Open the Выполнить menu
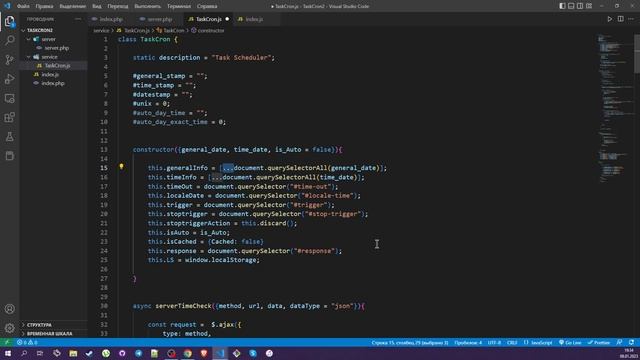Image resolution: width=640 pixels, height=360 pixels. coord(147,6)
